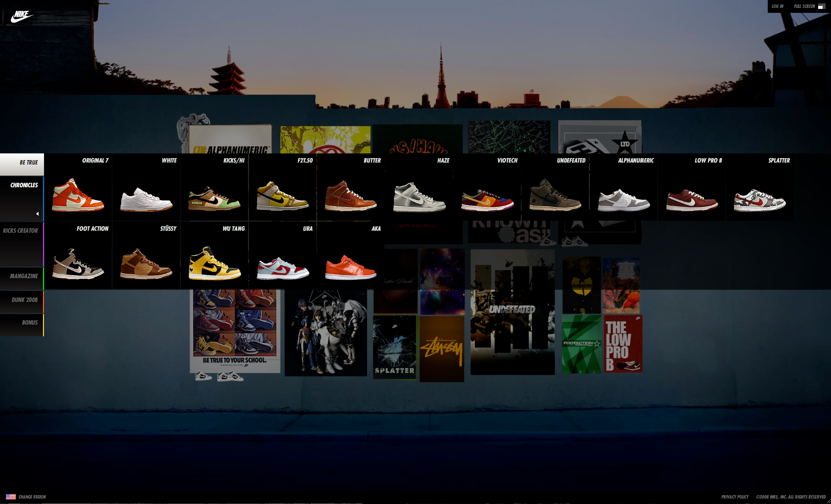Select the Kicks/Hi shoe
This screenshot has width=831, height=504.
pyautogui.click(x=214, y=198)
